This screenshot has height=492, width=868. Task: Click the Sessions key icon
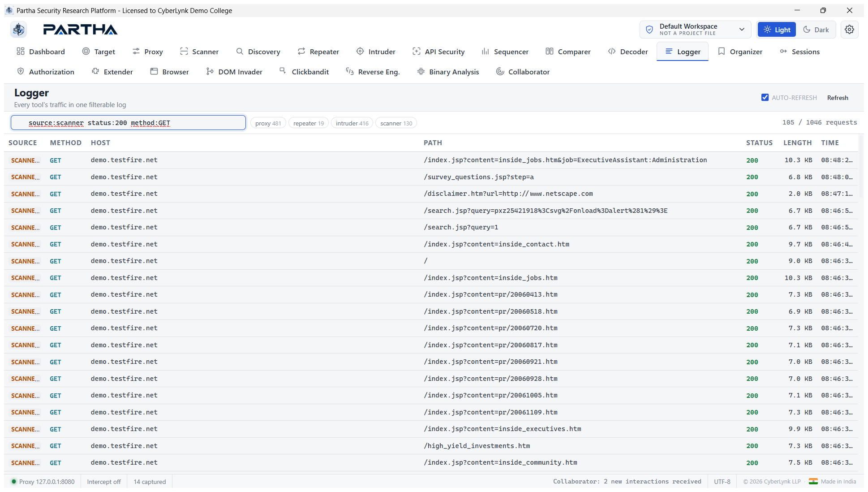783,52
